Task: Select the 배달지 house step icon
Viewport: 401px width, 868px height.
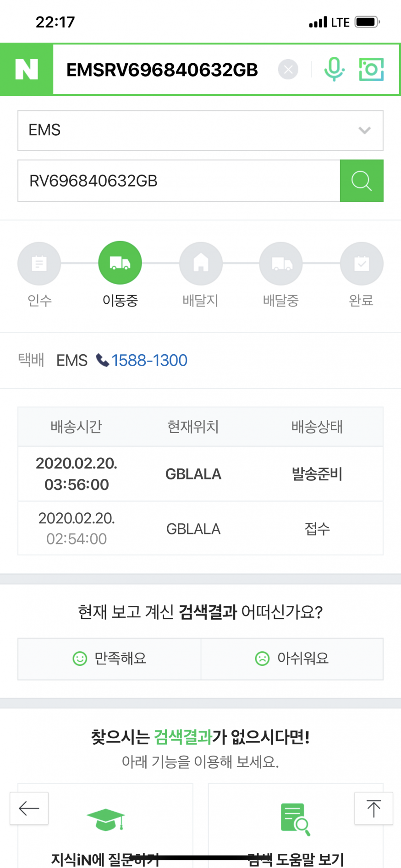Action: [201, 264]
